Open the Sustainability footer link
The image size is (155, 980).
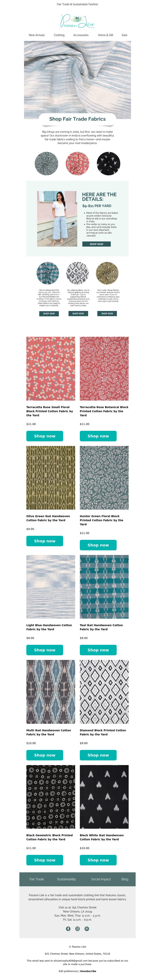click(66, 879)
